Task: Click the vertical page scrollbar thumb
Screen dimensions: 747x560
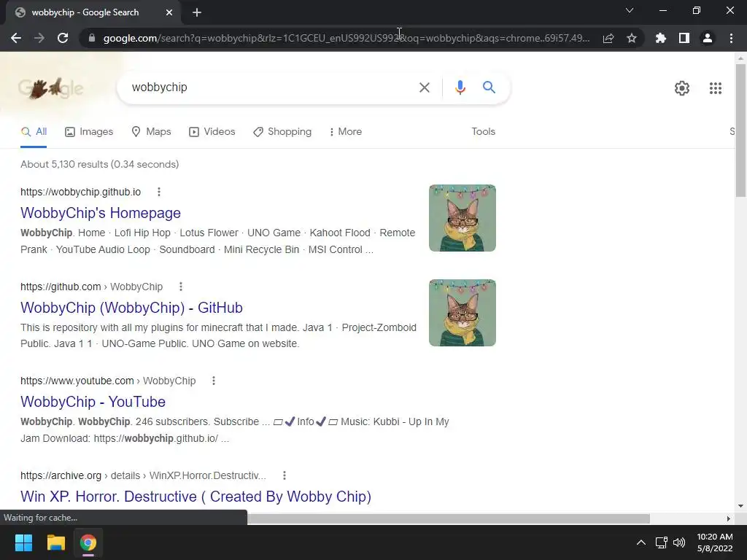Action: tap(740, 130)
